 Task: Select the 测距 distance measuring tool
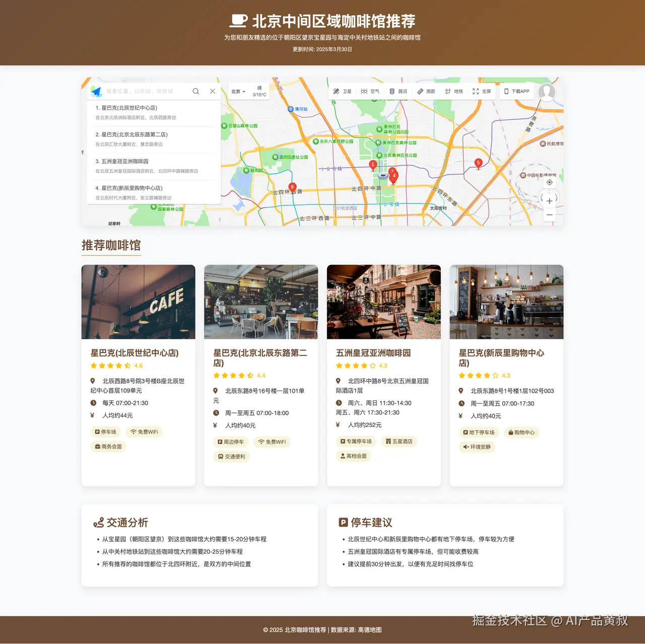pos(426,92)
